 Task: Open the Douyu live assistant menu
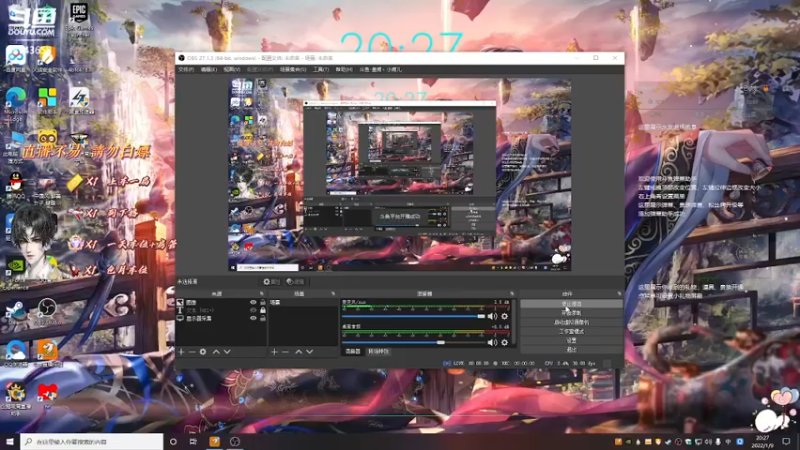[380, 69]
